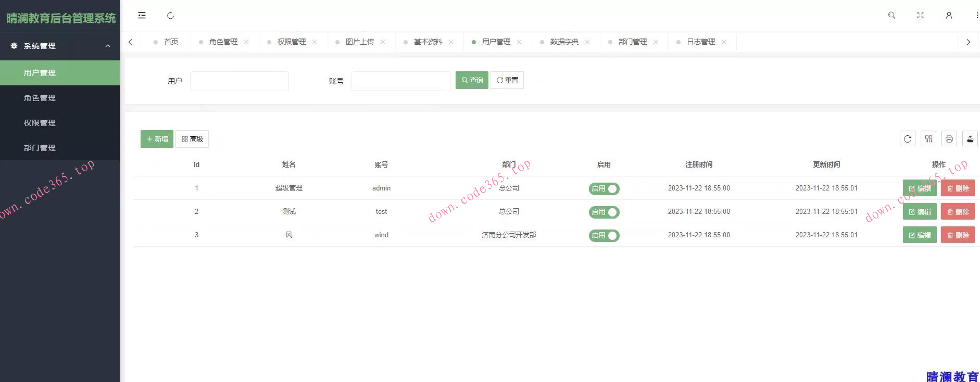This screenshot has width=980, height=382.
Task: Select 角色管理 in the sidebar
Action: (60, 98)
